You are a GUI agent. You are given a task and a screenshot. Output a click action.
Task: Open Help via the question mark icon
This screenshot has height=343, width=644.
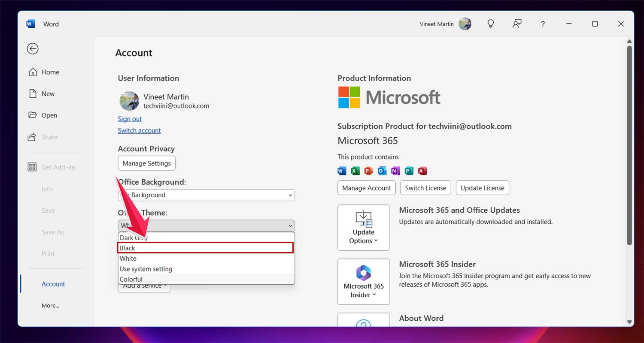tap(543, 24)
